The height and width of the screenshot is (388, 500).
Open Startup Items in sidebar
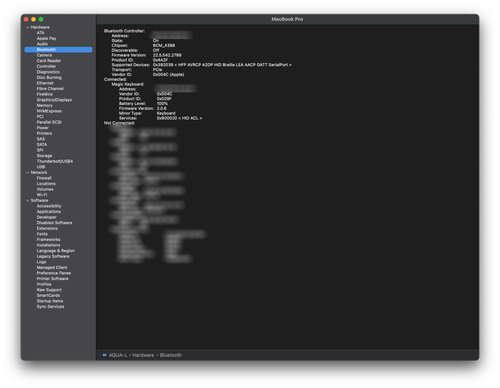tap(50, 301)
